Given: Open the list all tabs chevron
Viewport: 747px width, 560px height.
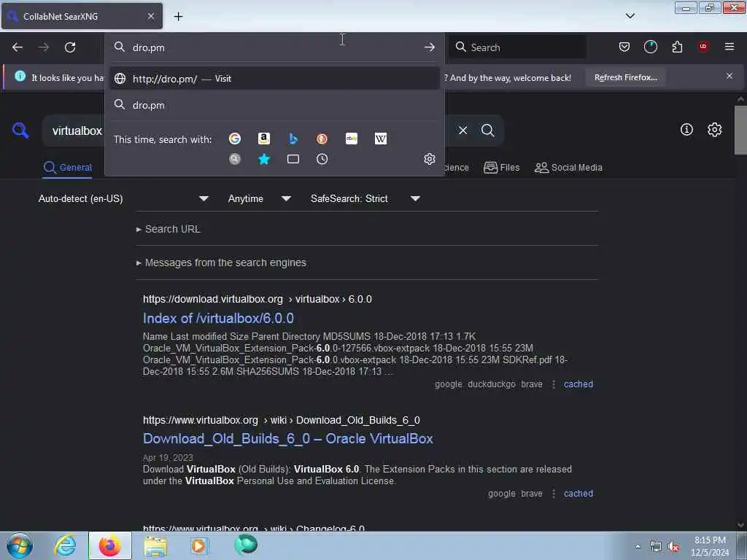Looking at the screenshot, I should click(630, 16).
